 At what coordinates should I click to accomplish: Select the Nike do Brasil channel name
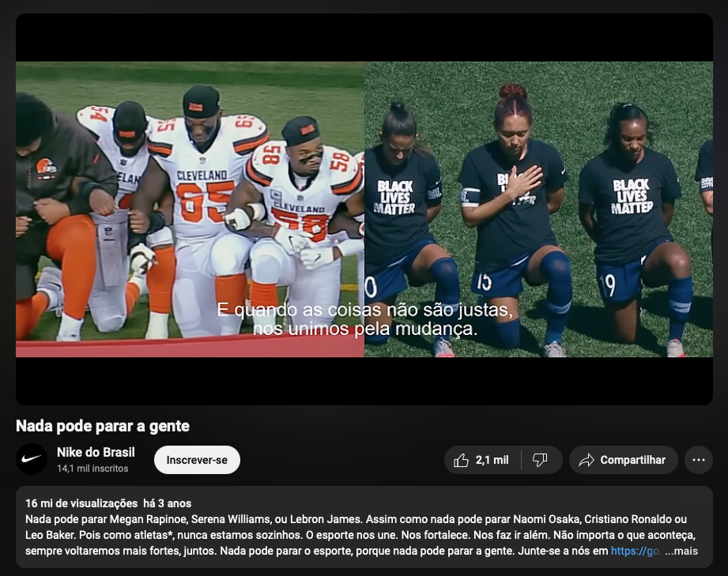coord(95,452)
